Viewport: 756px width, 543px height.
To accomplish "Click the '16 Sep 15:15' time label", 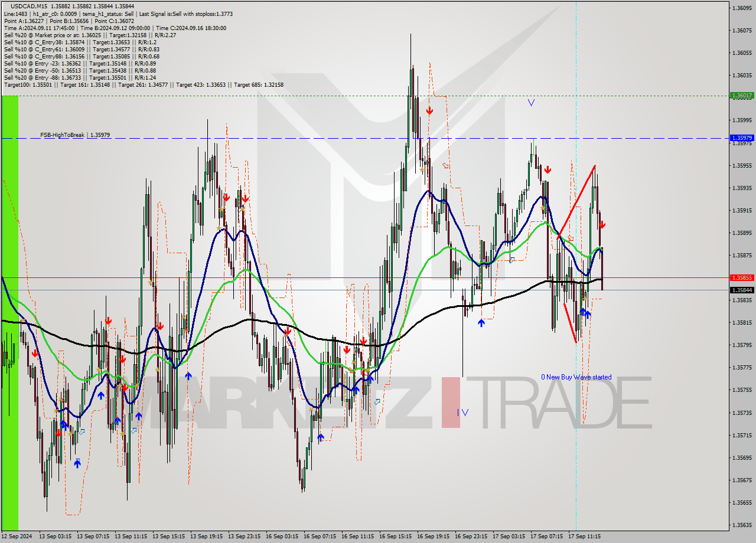I will click(x=395, y=537).
